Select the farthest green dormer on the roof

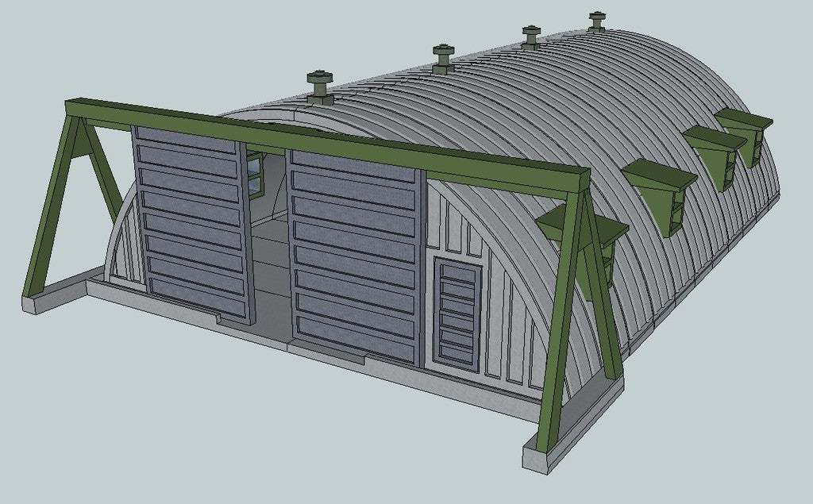point(744,129)
